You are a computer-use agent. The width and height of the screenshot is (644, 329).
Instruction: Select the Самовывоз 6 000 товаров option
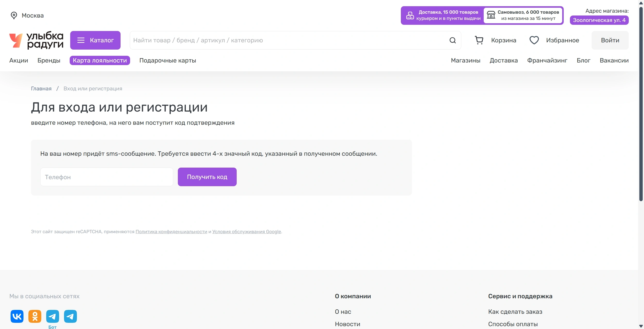click(523, 15)
